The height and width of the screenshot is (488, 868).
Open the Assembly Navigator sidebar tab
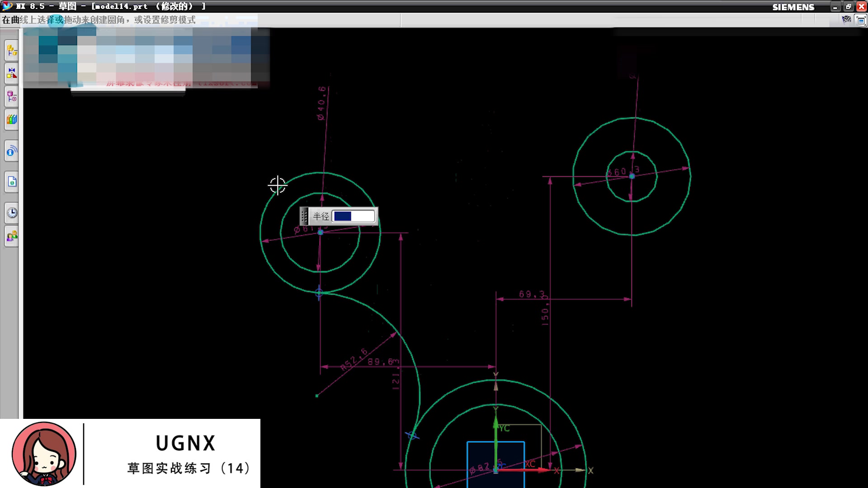[x=12, y=50]
